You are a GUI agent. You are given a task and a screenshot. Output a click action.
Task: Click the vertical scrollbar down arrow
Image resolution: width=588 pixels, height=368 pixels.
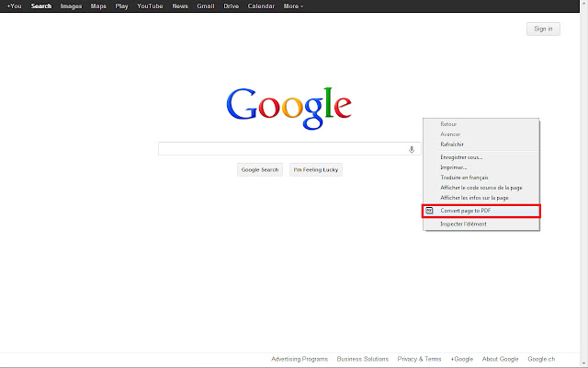coord(584,363)
